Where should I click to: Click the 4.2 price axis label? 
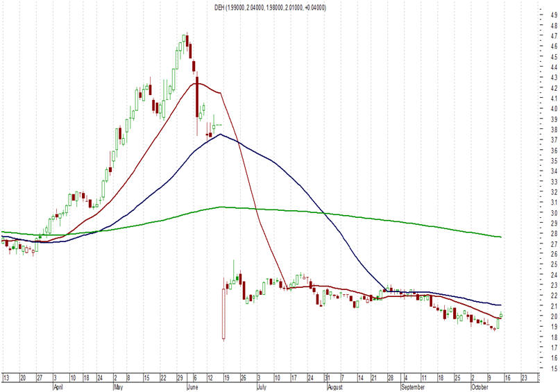pos(554,88)
